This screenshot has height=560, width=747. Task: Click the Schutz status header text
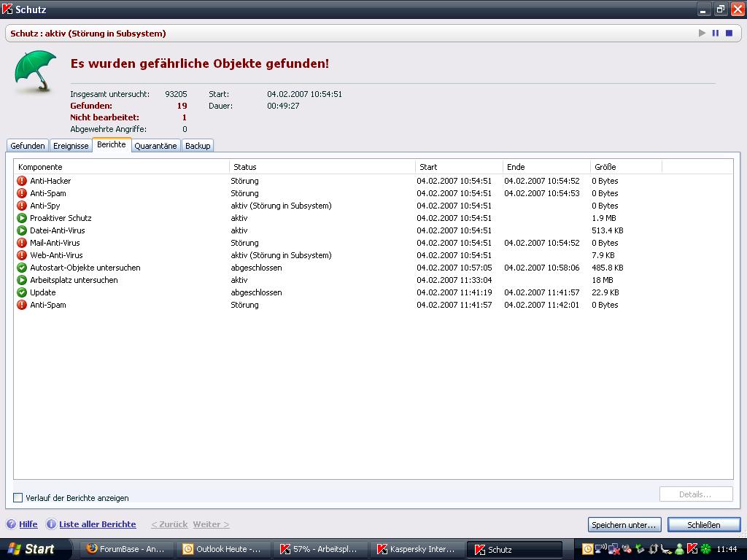tap(88, 34)
